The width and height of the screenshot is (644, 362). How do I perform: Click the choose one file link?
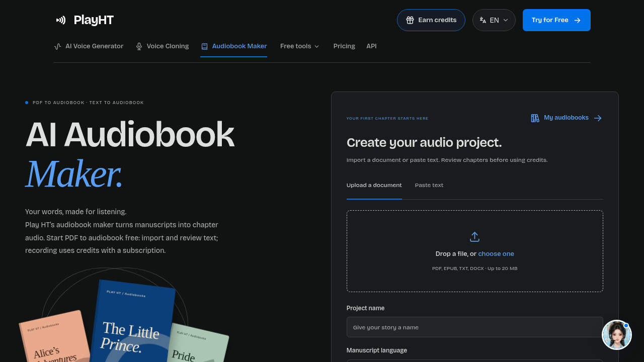[x=496, y=254]
